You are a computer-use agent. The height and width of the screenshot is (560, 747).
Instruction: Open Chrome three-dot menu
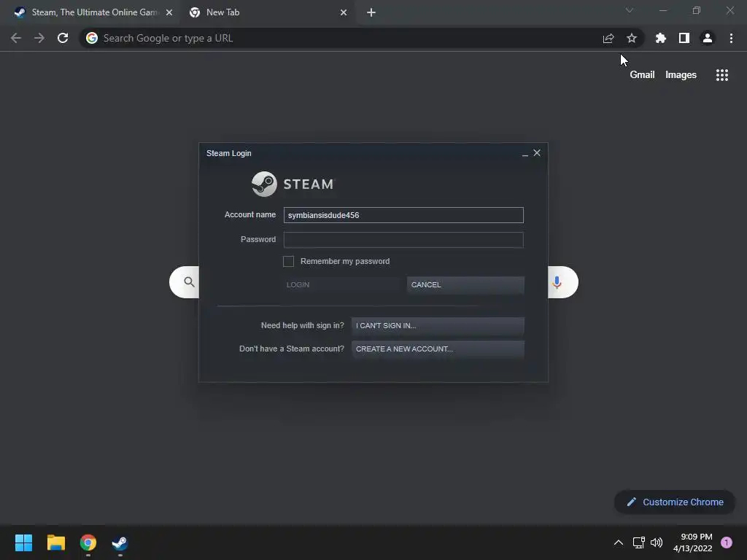pyautogui.click(x=731, y=38)
